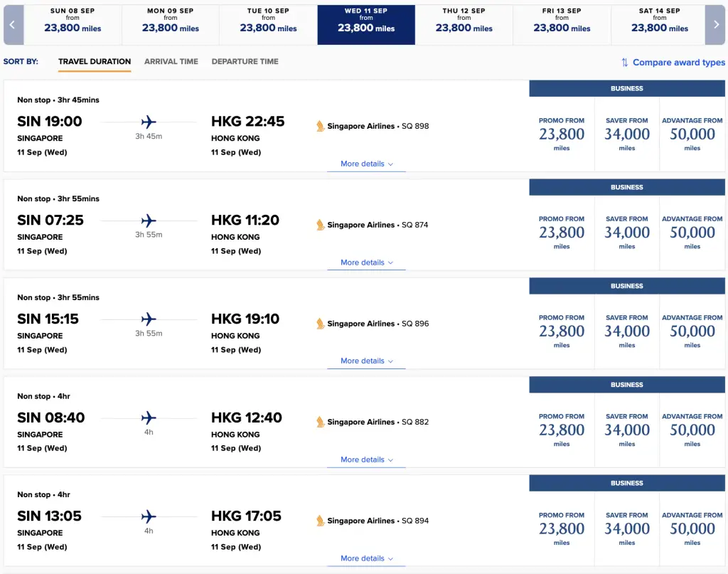
Task: Click the next dates right arrow
Action: 716,24
